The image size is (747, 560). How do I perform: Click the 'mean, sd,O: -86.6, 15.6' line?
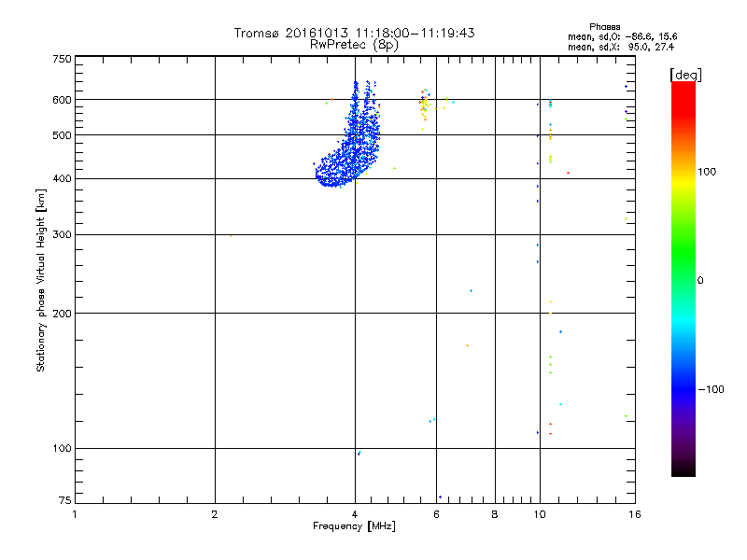tap(622, 36)
